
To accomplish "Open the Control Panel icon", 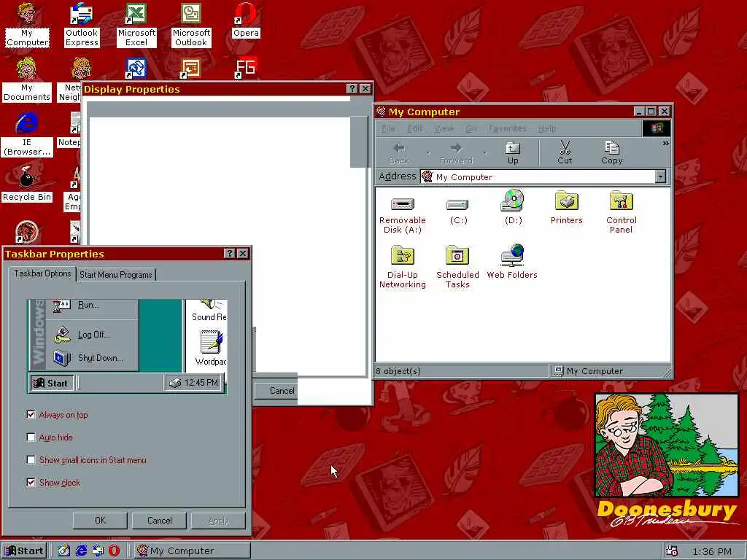I will coord(622,212).
